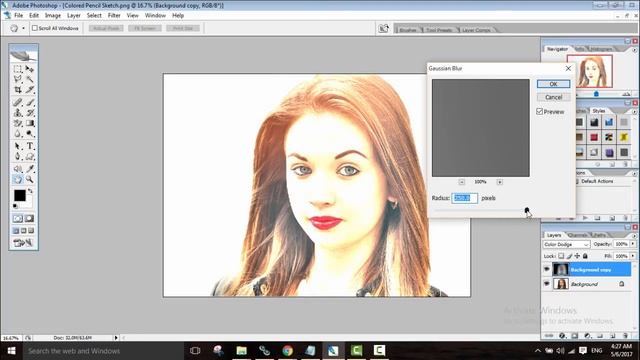This screenshot has height=360, width=640.
Task: Select the Pen tool
Action: click(18, 156)
